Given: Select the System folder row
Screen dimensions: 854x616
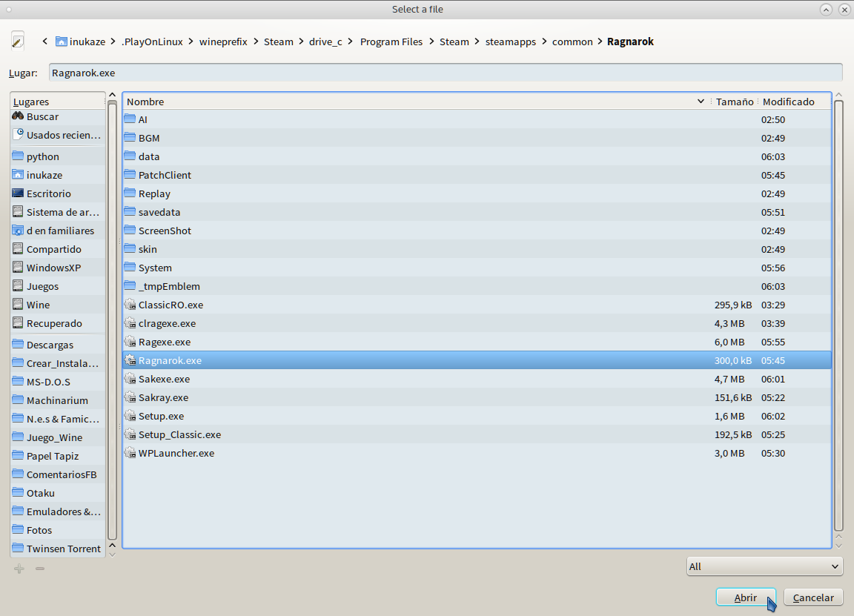Looking at the screenshot, I should point(477,268).
